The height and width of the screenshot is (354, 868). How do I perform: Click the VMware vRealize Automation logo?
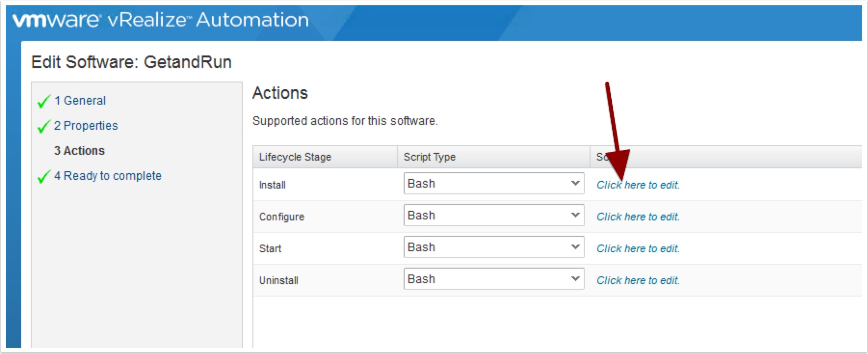[160, 20]
